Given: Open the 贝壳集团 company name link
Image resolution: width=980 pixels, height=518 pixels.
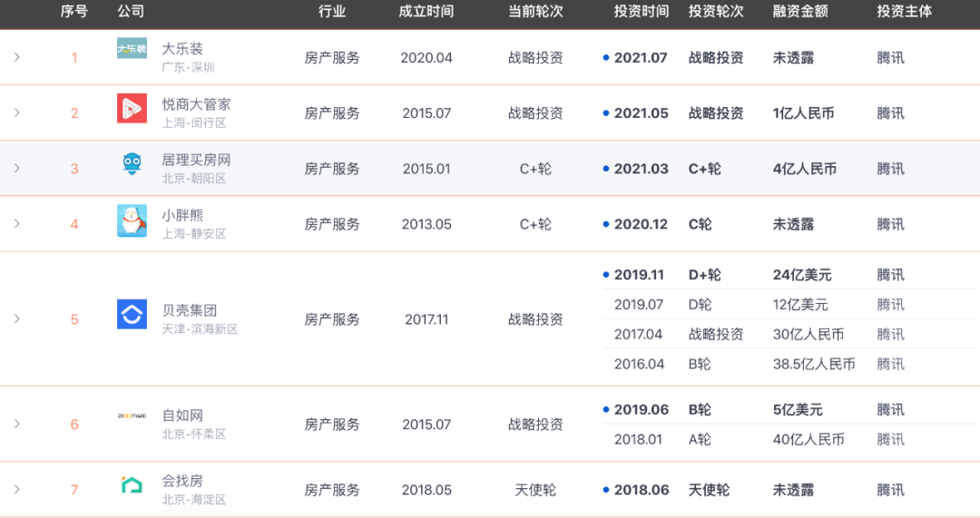Looking at the screenshot, I should click(x=190, y=310).
